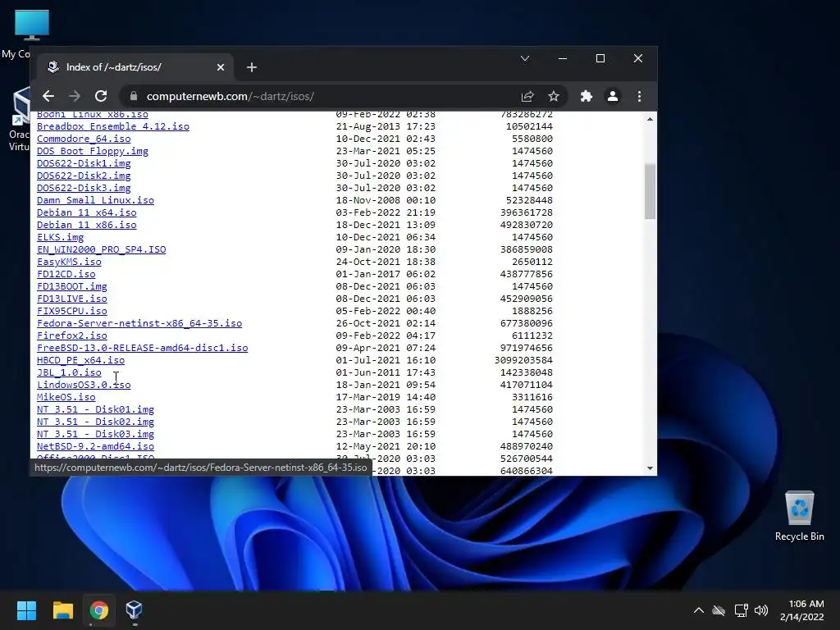
Task: Click the address bar URL
Action: pos(231,97)
